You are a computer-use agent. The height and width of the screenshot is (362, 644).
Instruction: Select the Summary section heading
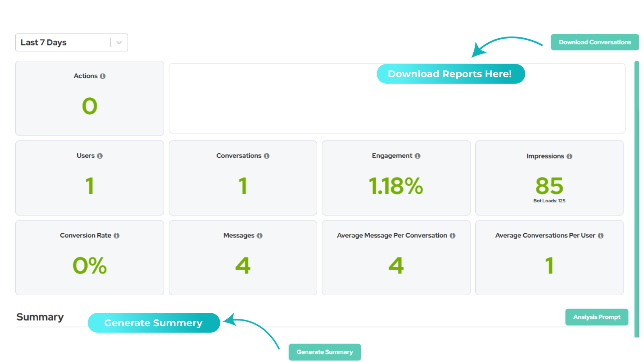point(40,317)
